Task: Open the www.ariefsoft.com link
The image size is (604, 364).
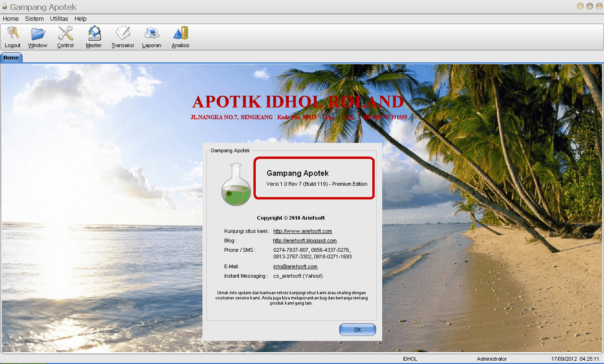Action: (x=302, y=231)
